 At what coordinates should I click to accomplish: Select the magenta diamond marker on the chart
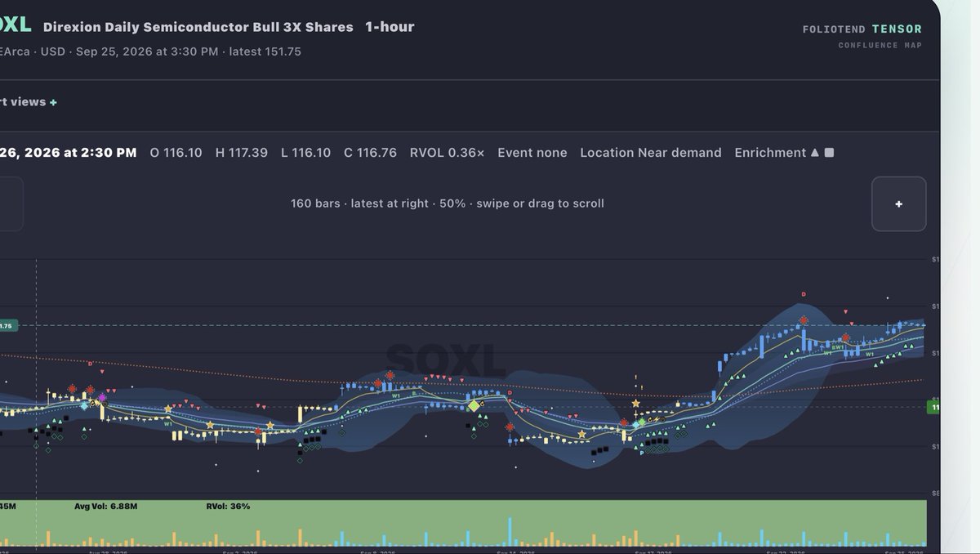(x=102, y=398)
